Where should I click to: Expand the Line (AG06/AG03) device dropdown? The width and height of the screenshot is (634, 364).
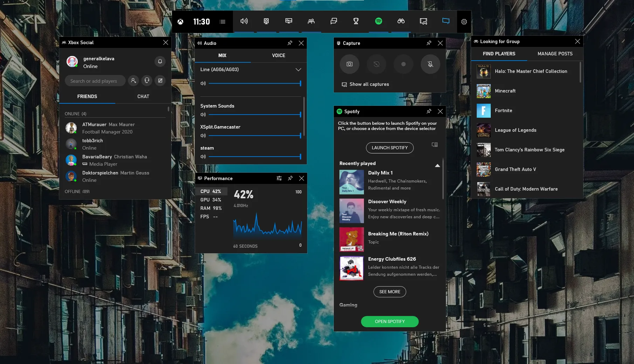tap(298, 69)
